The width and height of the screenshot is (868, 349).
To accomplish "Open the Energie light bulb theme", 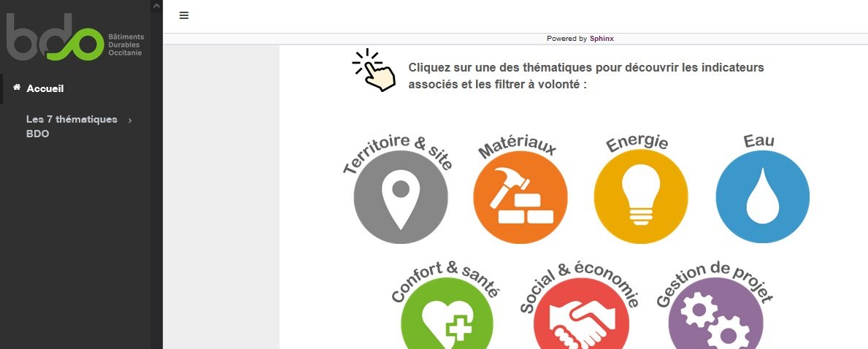I will point(641,196).
